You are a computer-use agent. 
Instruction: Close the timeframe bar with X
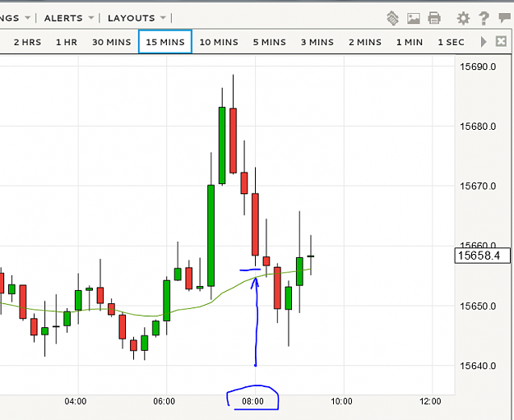click(501, 42)
